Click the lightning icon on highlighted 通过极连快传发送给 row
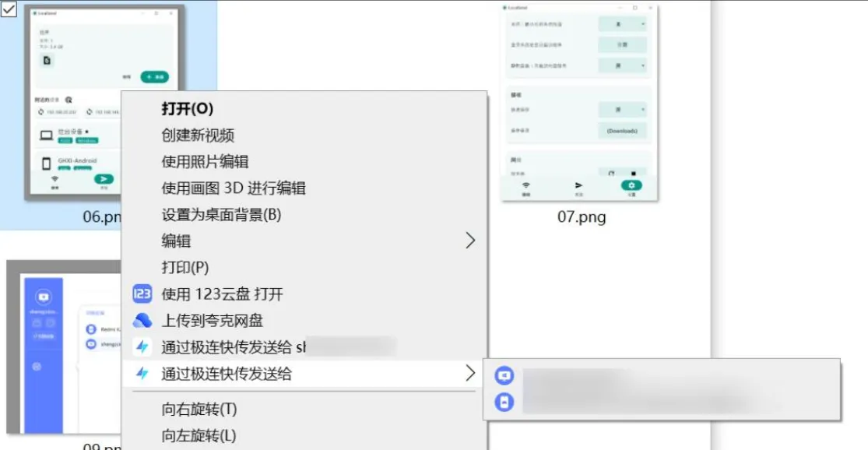 click(x=142, y=374)
